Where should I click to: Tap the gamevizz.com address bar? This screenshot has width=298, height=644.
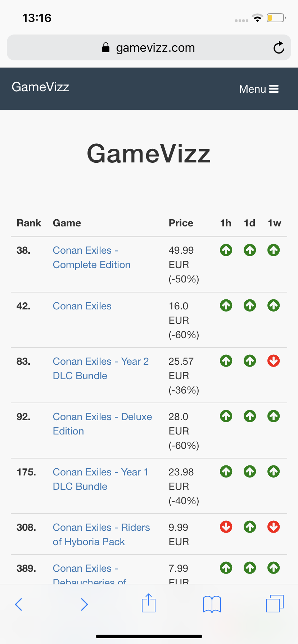point(149,48)
